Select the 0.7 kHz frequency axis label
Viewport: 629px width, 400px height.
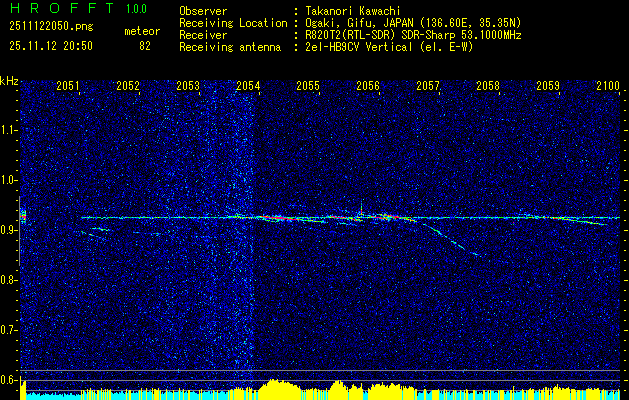(x=8, y=330)
